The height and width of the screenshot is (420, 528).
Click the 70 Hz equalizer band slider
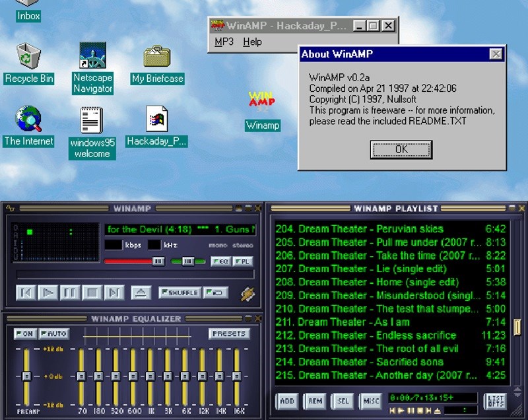coord(81,376)
